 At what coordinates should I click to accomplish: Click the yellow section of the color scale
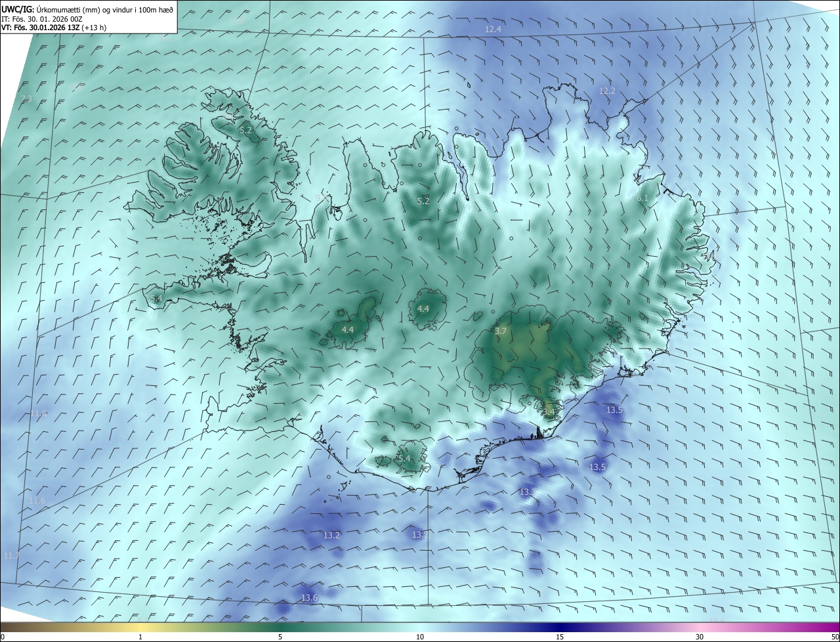(140, 627)
